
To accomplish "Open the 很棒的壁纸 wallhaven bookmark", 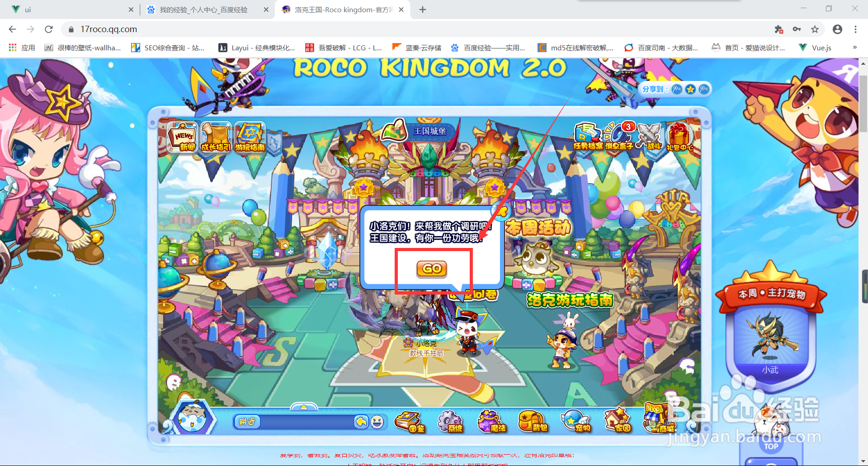I will [83, 48].
